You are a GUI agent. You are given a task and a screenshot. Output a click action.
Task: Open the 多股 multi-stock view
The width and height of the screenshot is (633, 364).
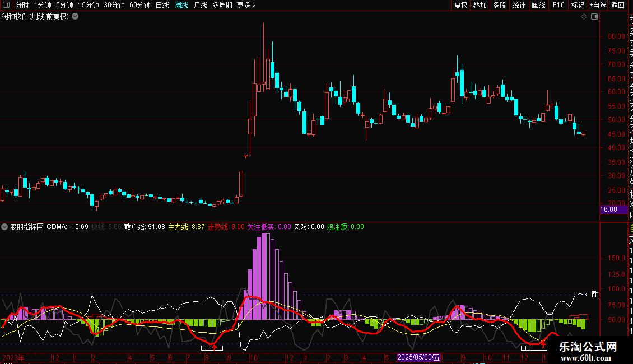499,5
